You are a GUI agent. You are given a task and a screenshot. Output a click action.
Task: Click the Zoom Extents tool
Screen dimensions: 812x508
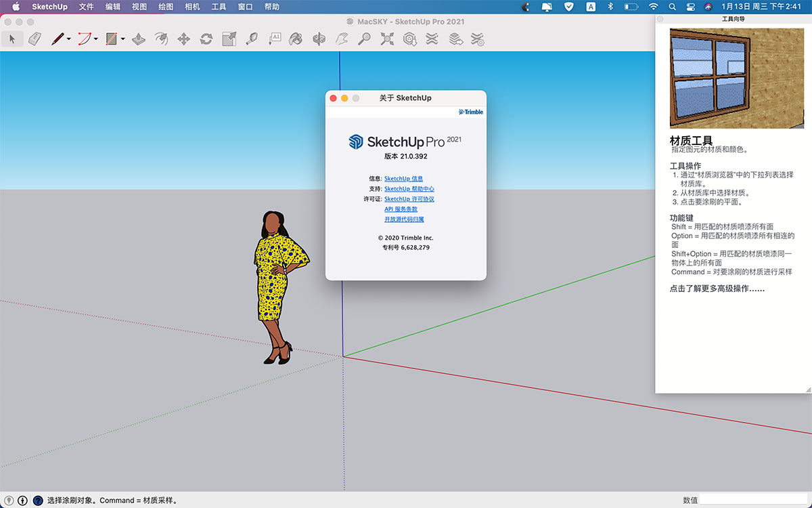[x=387, y=39]
